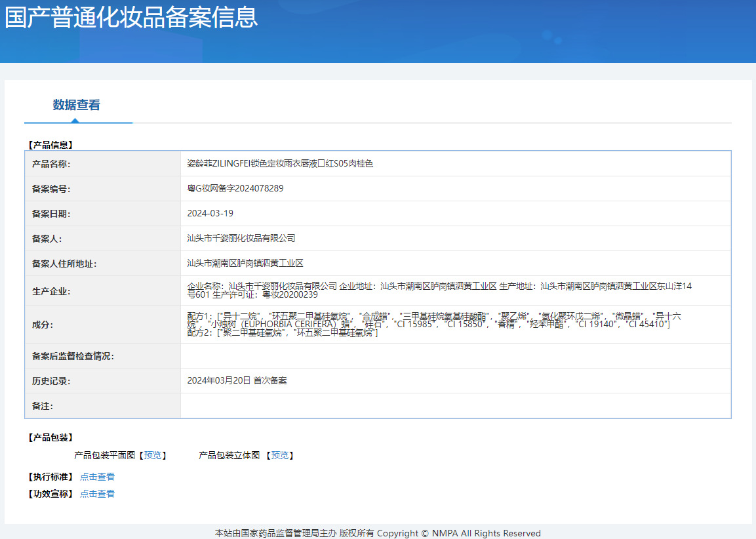Viewport: 756px width, 539px height.
Task: Select the 历史记录 entry 首次备案
Action: coord(235,380)
